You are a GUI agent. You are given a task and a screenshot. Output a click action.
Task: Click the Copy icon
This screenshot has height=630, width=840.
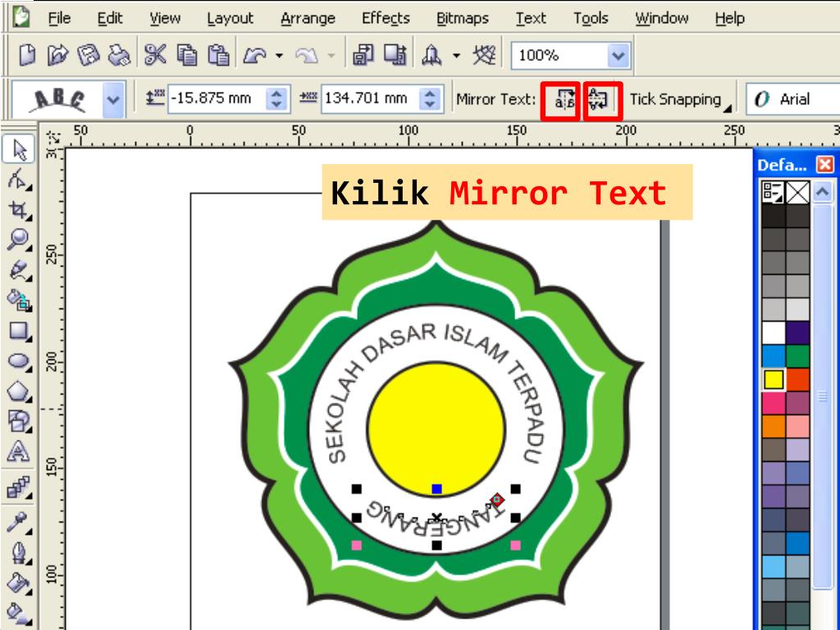point(187,55)
